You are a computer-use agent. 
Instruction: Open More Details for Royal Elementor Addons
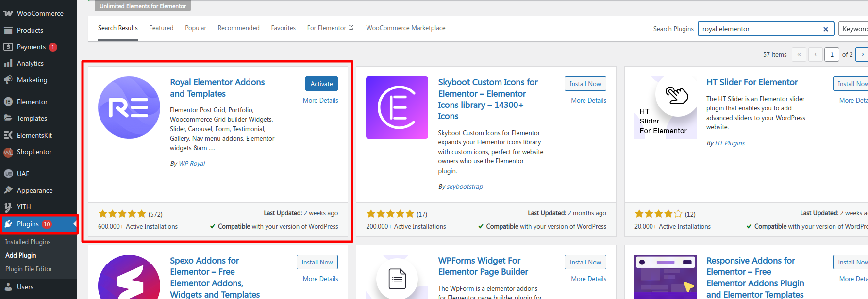[x=320, y=100]
